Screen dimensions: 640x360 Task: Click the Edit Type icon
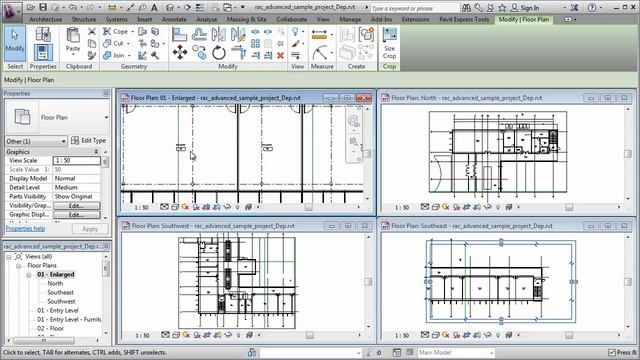point(75,140)
